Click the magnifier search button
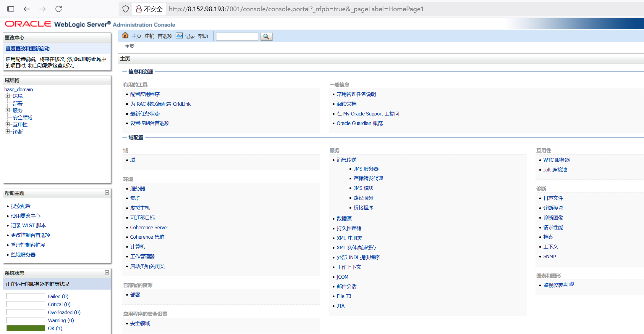 click(x=266, y=36)
